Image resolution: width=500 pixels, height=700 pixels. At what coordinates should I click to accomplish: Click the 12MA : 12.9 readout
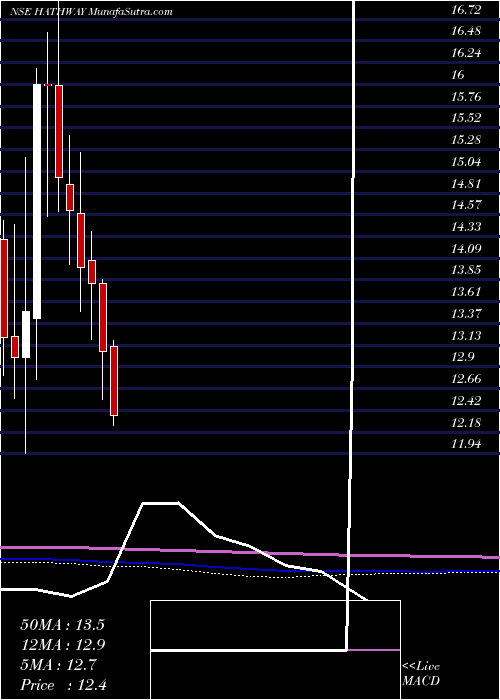[x=62, y=645]
